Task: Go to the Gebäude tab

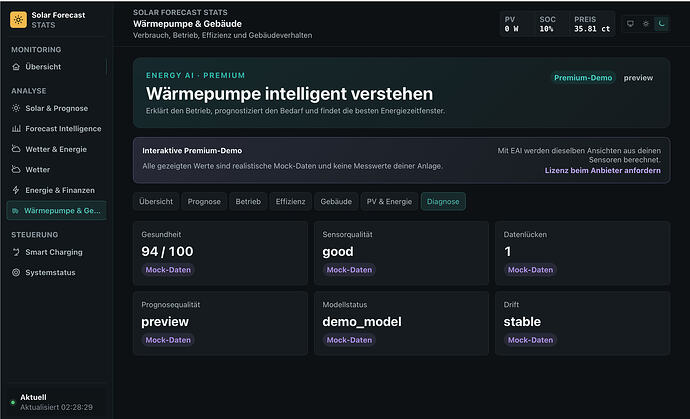Action: pos(336,202)
